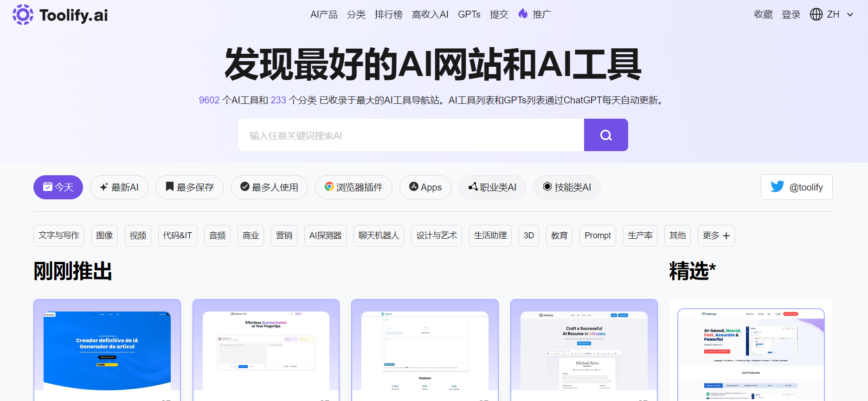The image size is (868, 401).
Task: Click the Twitter bird icon
Action: coord(777,186)
